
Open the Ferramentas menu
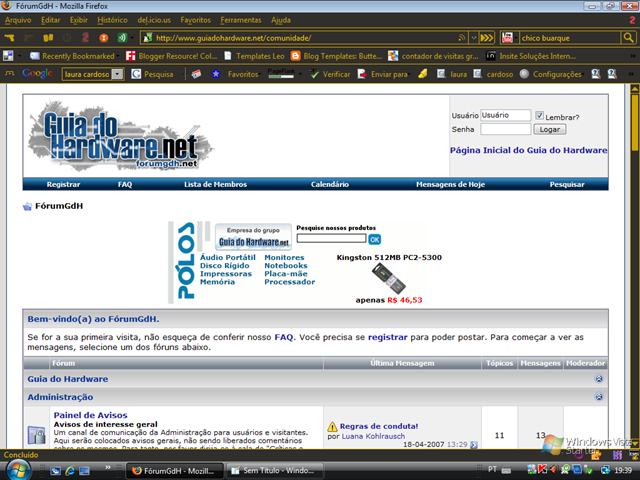pos(241,20)
